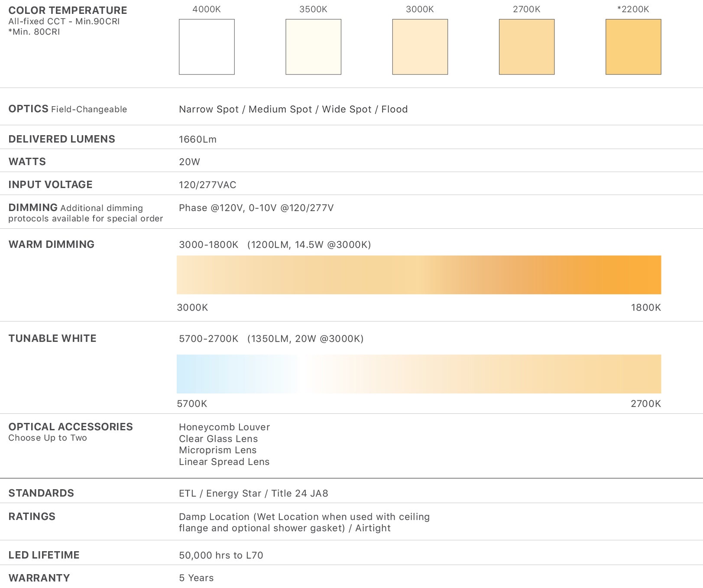The width and height of the screenshot is (703, 588).
Task: Click the Microprism Lens accessory
Action: (218, 450)
